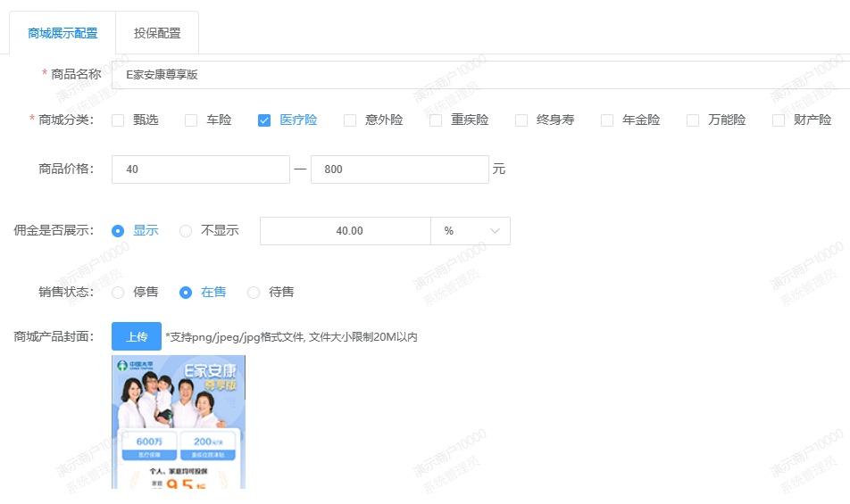Click the minimum price field showing 40
This screenshot has width=850, height=504.
pyautogui.click(x=200, y=169)
